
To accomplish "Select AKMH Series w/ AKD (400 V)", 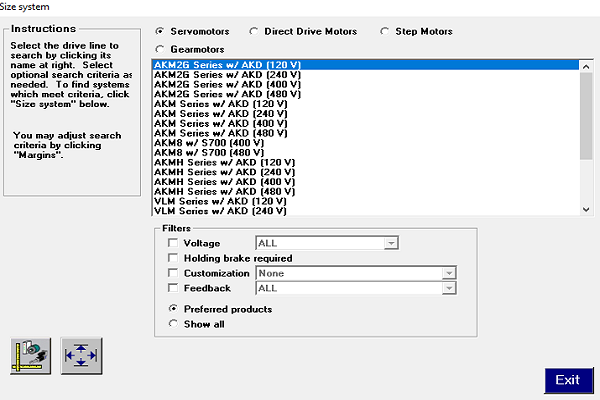I will pos(366,182).
